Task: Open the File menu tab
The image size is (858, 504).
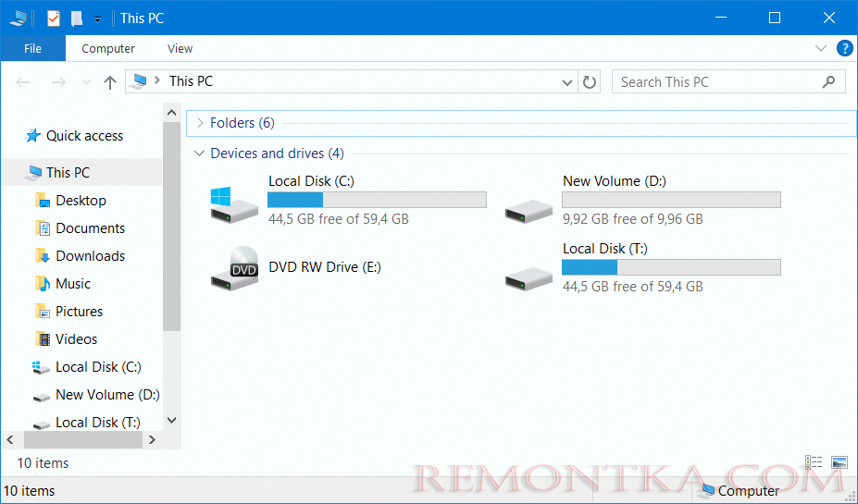Action: (32, 49)
